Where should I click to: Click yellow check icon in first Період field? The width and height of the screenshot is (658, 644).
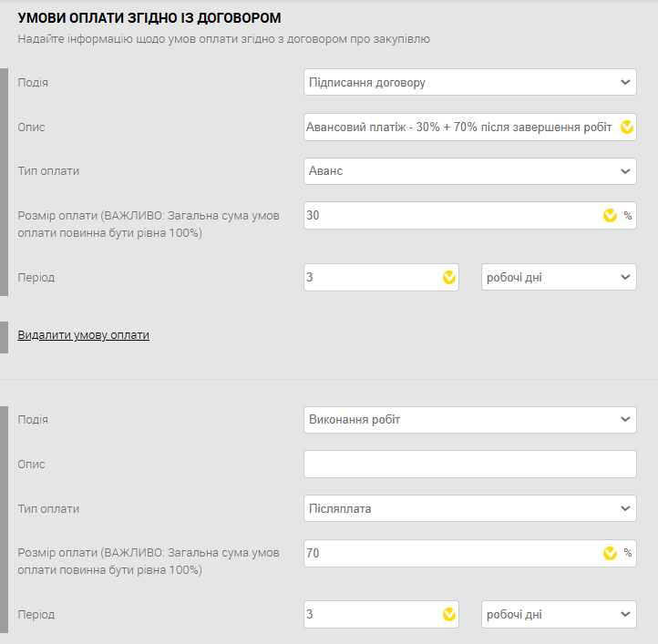click(449, 278)
